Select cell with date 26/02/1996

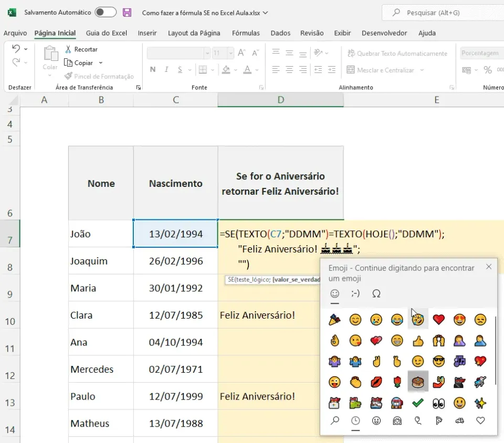point(175,261)
